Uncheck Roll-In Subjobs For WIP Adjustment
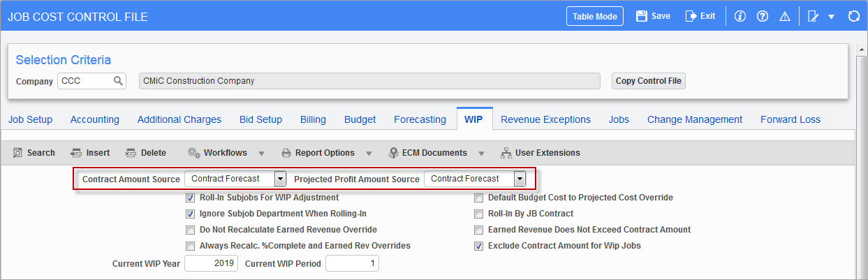The width and height of the screenshot is (868, 280). [x=190, y=198]
